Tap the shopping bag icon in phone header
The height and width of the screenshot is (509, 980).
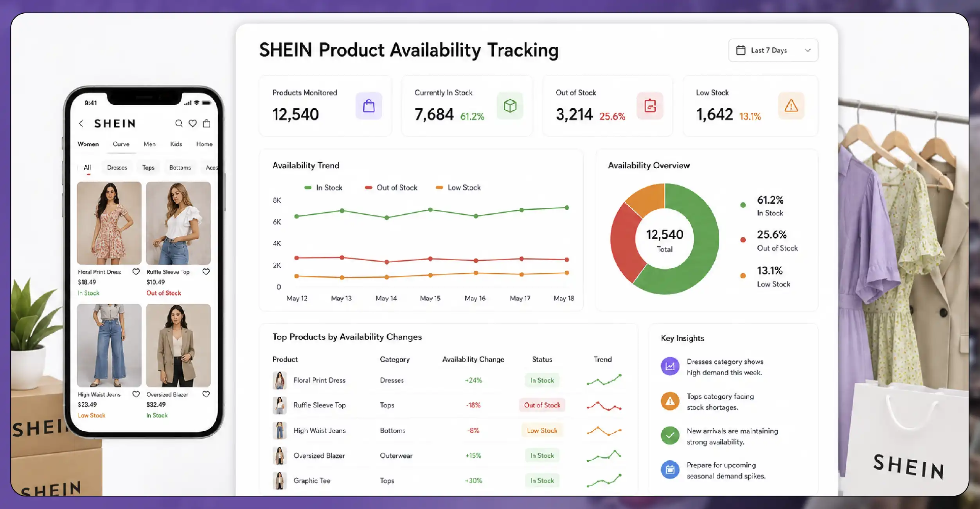207,124
